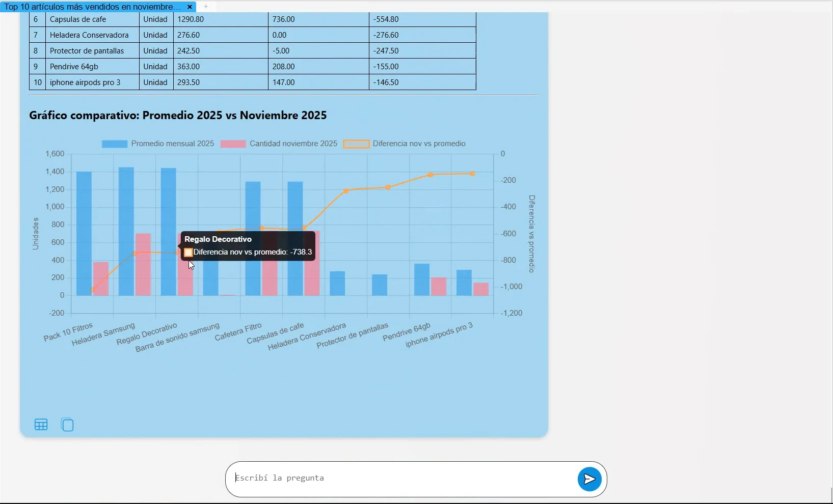Click the 'iphone airpods pro 3' table cell

click(x=92, y=82)
